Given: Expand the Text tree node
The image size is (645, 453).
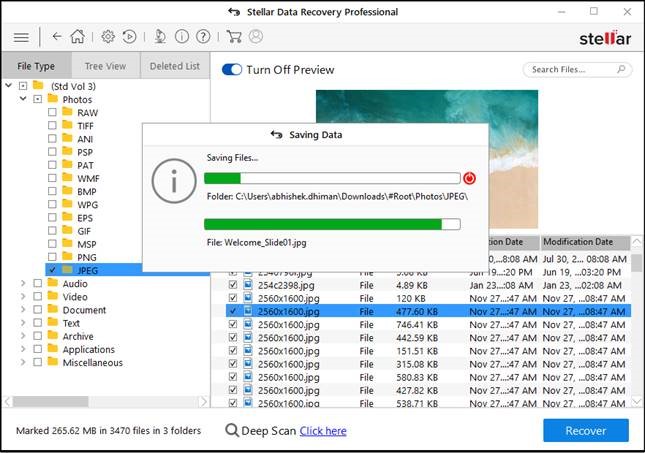Looking at the screenshot, I should click(23, 323).
